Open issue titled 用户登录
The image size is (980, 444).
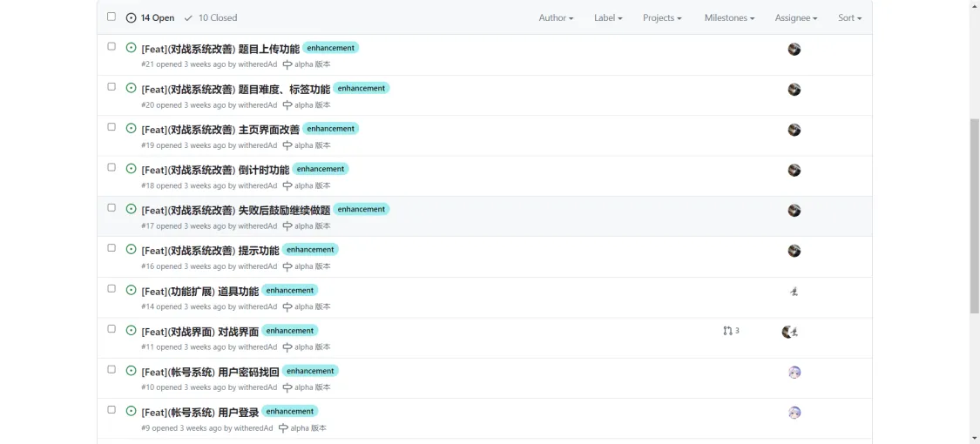click(200, 412)
